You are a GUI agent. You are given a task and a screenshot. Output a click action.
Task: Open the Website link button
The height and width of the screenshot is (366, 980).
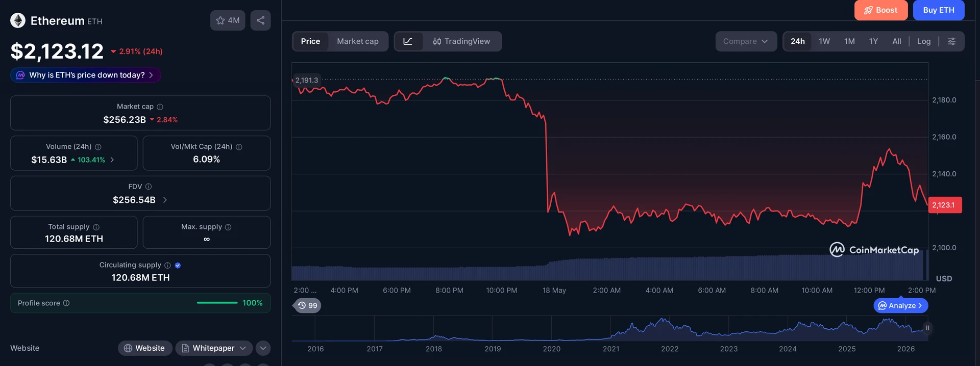(145, 348)
